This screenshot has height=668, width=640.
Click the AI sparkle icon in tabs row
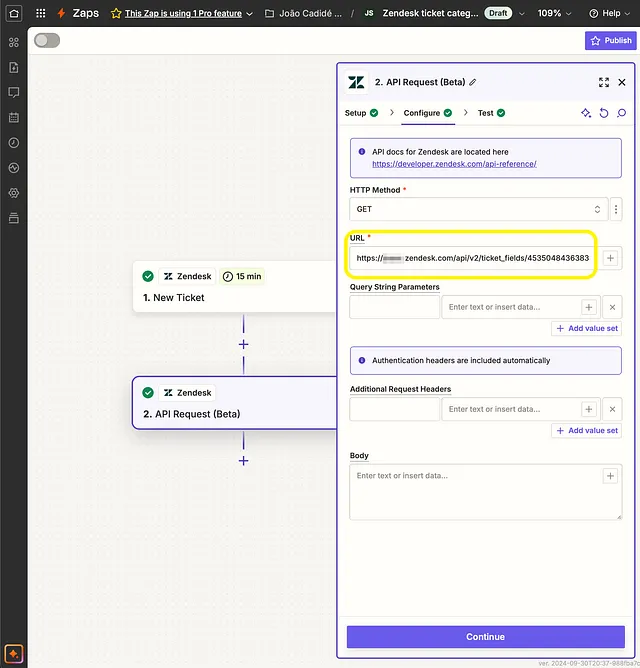[586, 113]
